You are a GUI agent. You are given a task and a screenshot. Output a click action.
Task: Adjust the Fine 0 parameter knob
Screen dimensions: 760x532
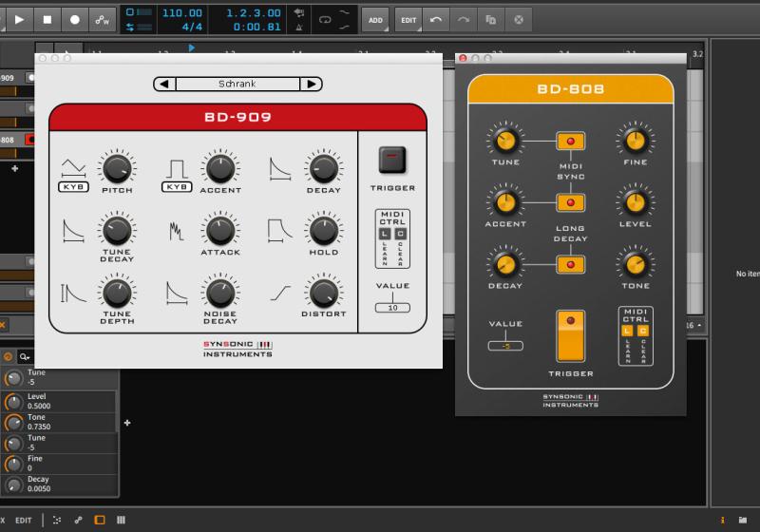tap(13, 464)
